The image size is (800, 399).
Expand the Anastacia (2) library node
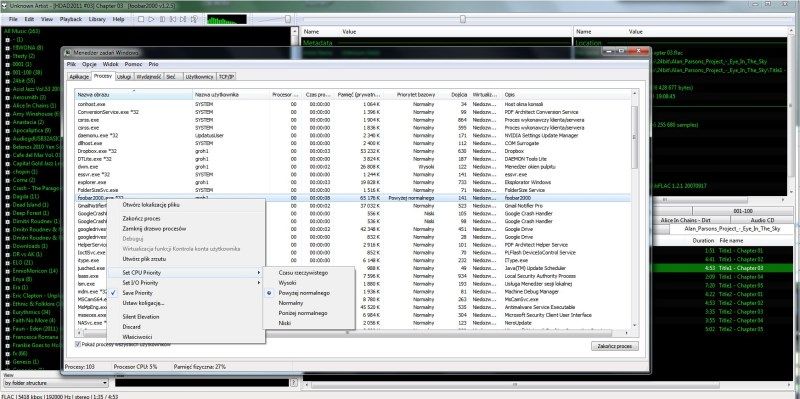(8, 122)
